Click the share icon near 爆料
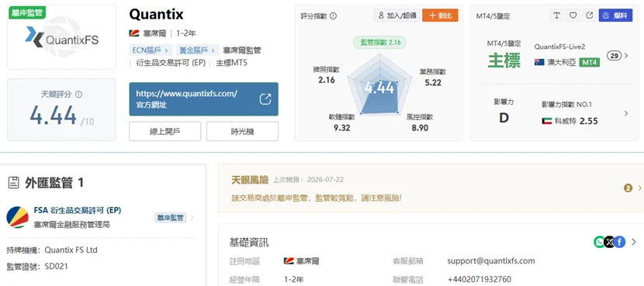644x286 pixels. tap(590, 16)
